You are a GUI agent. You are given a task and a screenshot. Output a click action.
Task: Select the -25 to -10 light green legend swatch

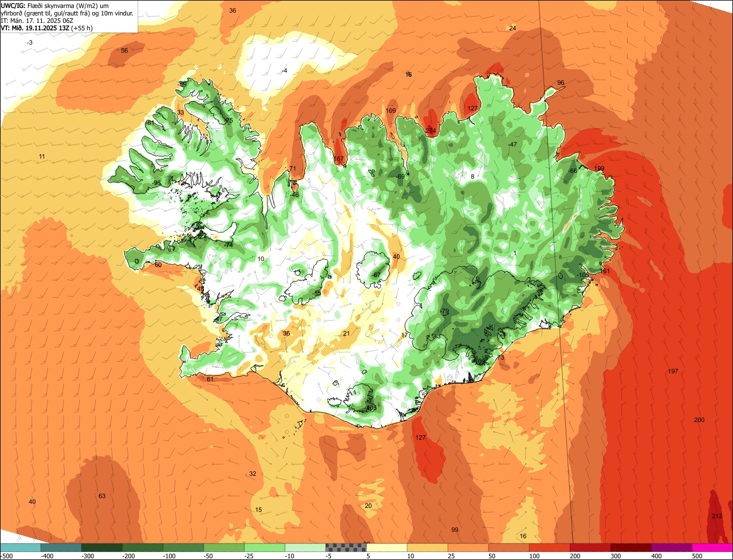coord(265,547)
